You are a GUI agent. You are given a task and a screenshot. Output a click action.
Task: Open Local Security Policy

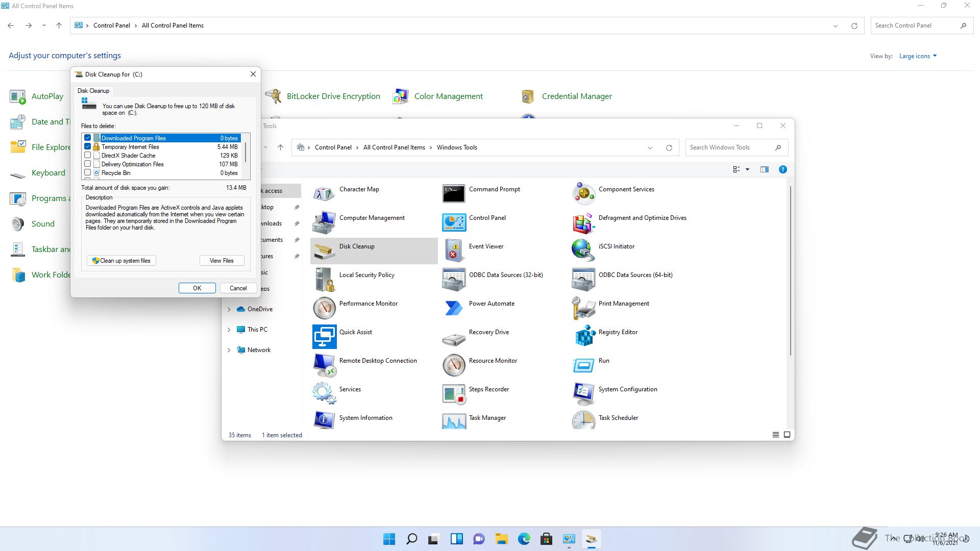(324, 280)
